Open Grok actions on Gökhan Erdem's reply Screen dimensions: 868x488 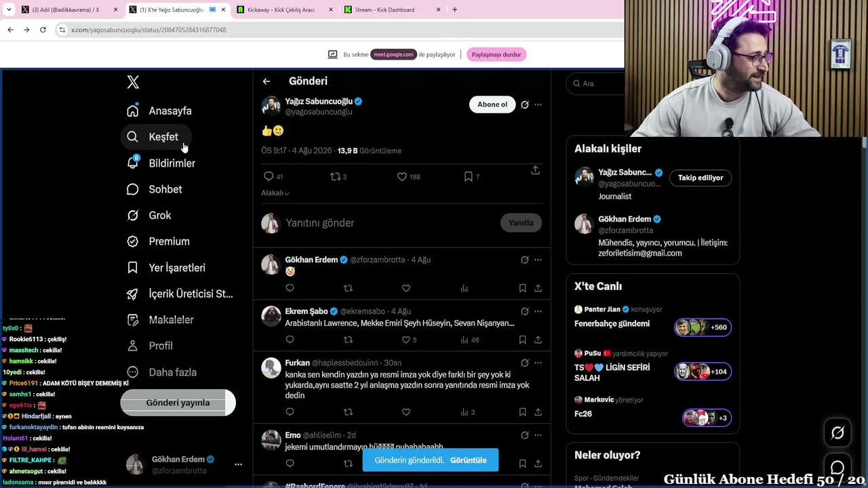pyautogui.click(x=525, y=260)
